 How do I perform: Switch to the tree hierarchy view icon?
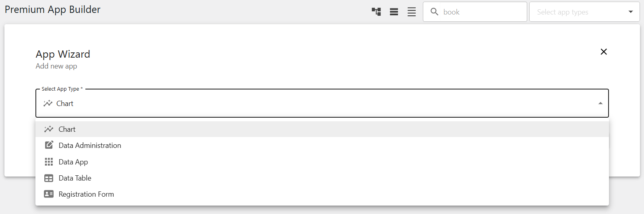tap(376, 12)
